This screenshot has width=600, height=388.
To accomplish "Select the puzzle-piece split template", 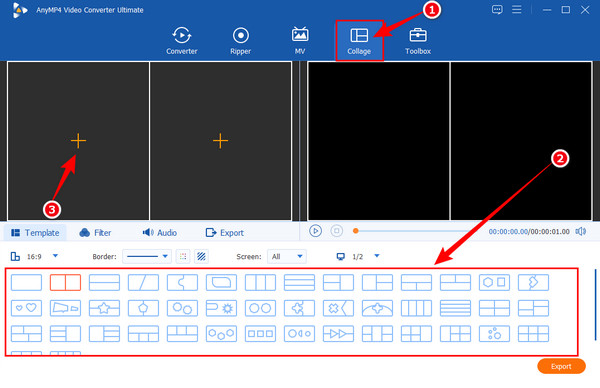I will (183, 282).
